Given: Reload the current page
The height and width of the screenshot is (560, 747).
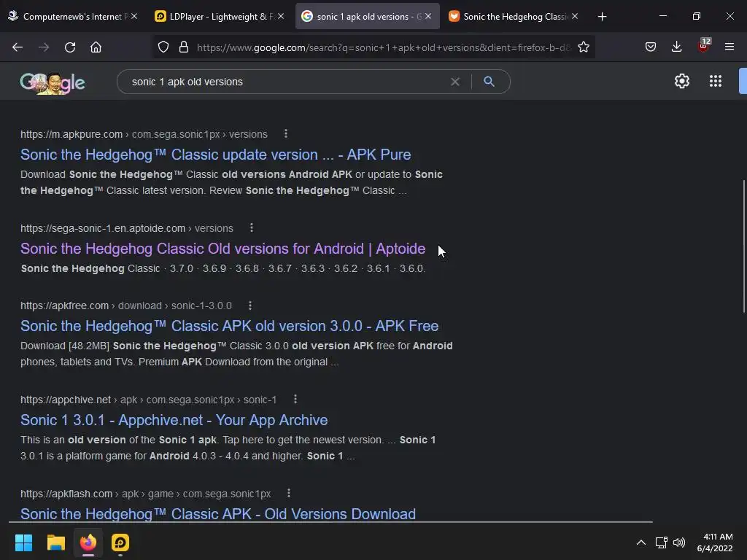Looking at the screenshot, I should click(x=70, y=47).
